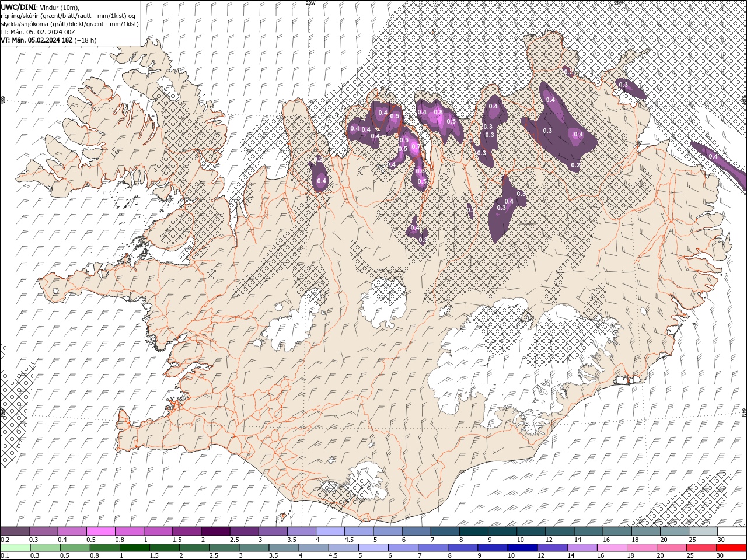Click the bright red 30 swatch in rain legend
Viewport: 747px width, 560px height.
731,548
